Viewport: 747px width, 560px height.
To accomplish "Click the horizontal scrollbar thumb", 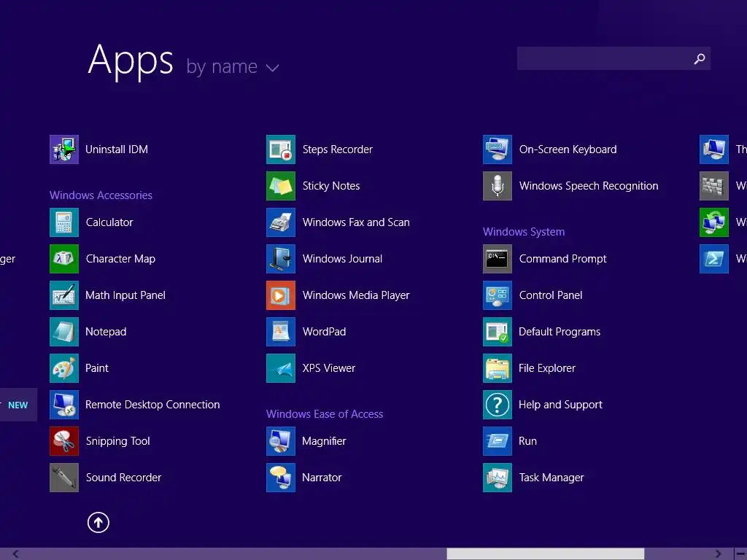I will (546, 554).
